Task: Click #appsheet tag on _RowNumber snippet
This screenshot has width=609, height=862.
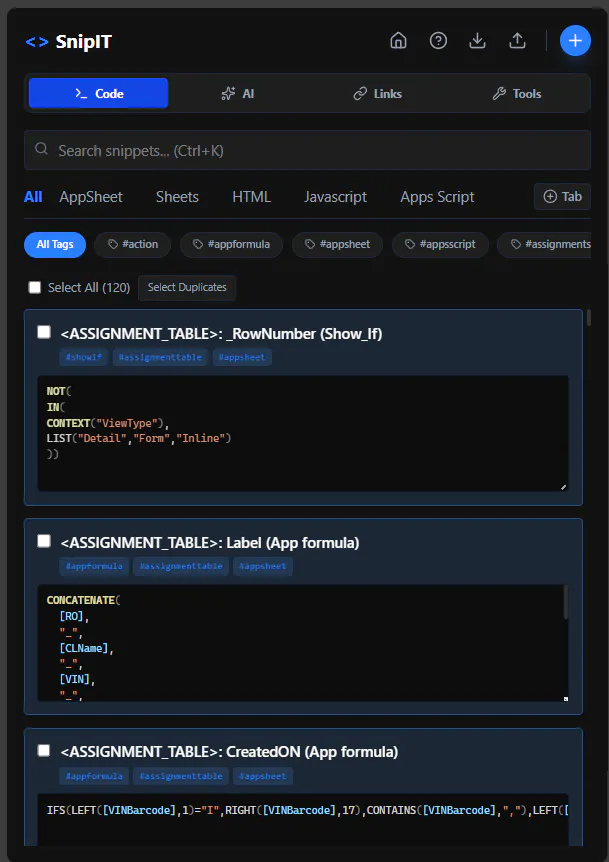Action: [242, 357]
